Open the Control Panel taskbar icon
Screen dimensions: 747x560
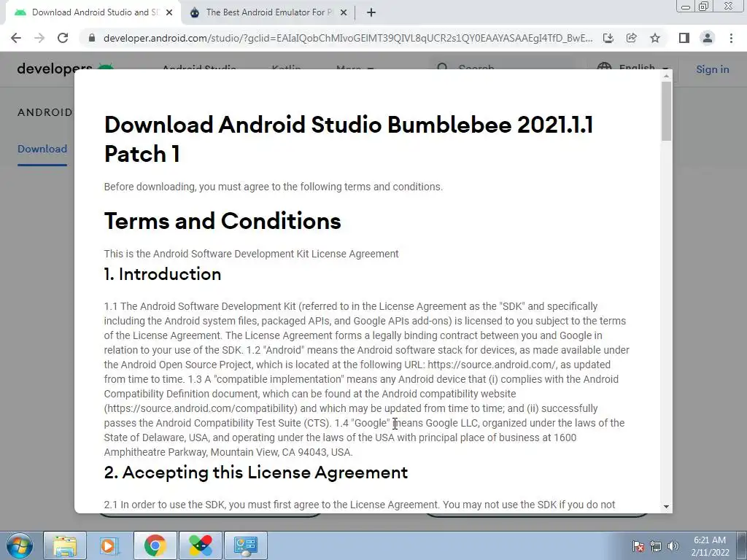click(x=245, y=545)
